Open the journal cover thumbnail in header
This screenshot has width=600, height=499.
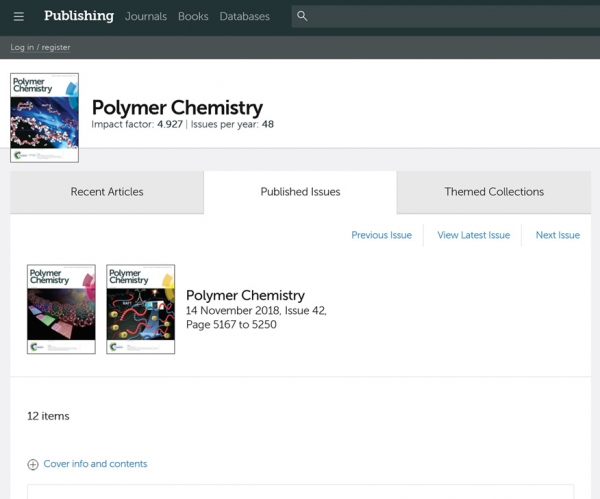click(44, 118)
